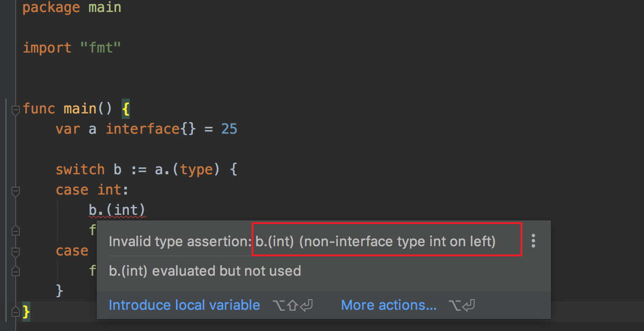Click the "evaluated but not used" warning
644x331 pixels.
pos(205,271)
